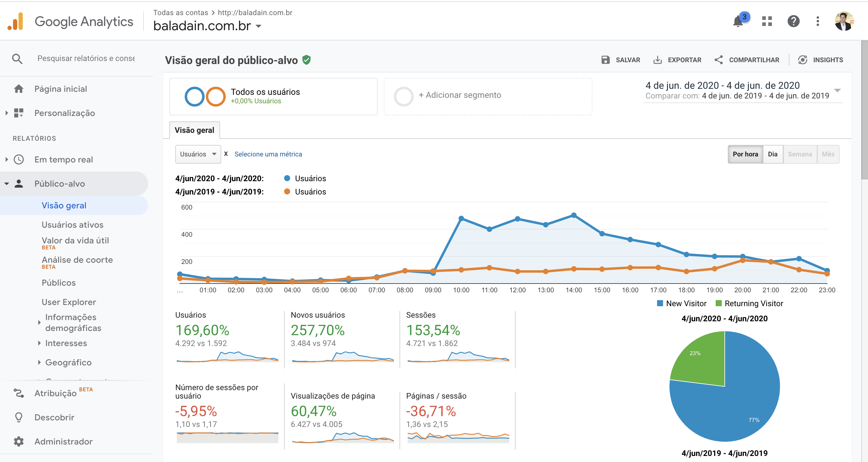
Task: Open the baladain.com.br account dropdown
Action: click(258, 26)
